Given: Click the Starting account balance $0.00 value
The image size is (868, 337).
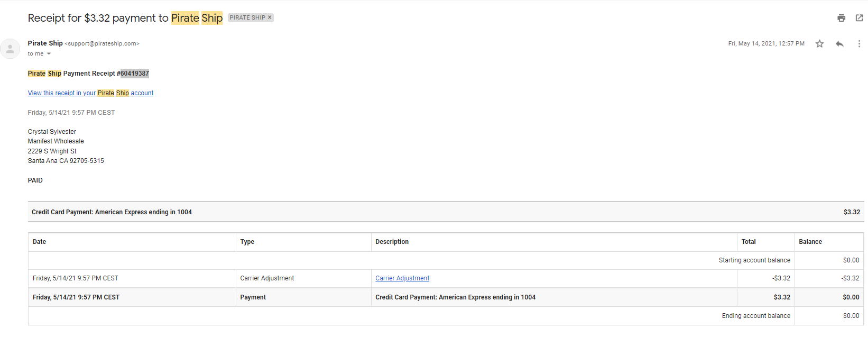Looking at the screenshot, I should click(851, 260).
